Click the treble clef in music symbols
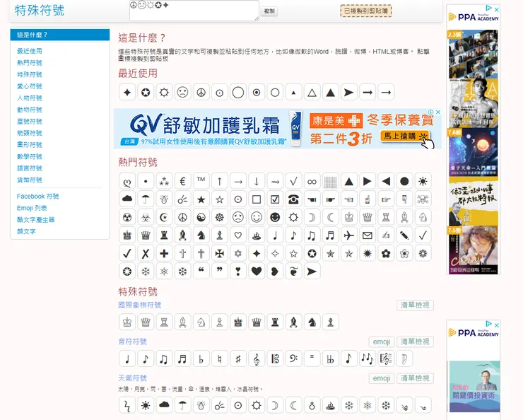 pyautogui.click(x=257, y=358)
